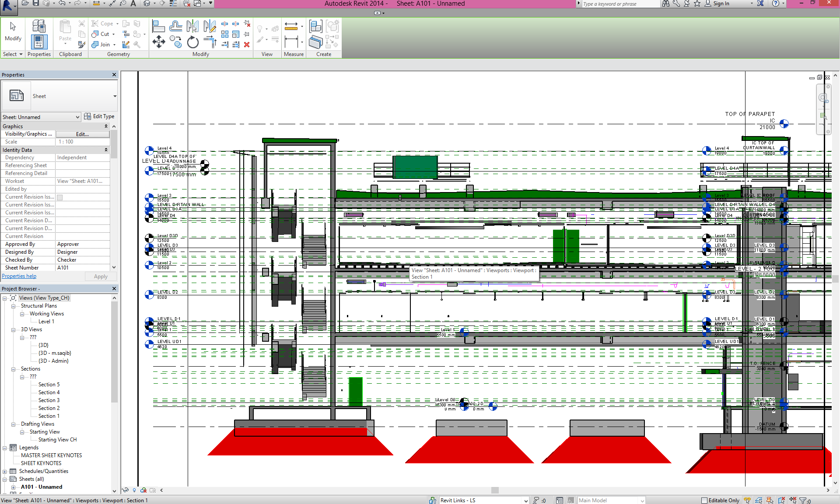Click the Rotate tool icon
840x504 pixels.
[192, 42]
